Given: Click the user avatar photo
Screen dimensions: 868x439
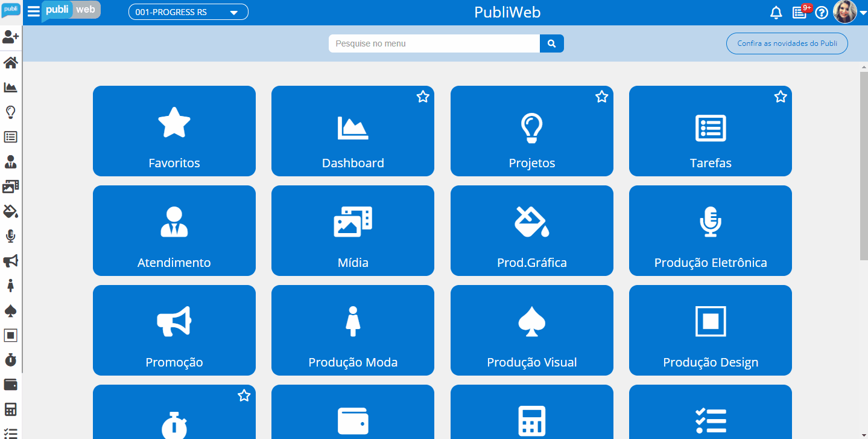Looking at the screenshot, I should coord(844,12).
